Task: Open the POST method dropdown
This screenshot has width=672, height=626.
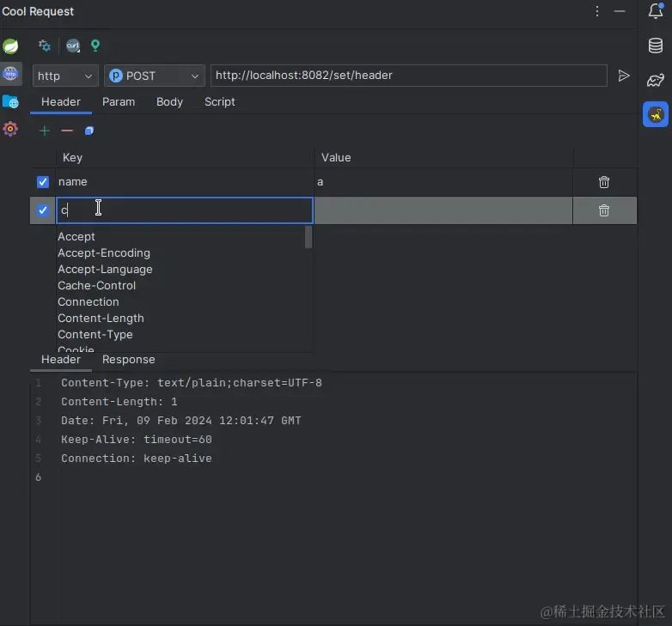Action: 155,76
